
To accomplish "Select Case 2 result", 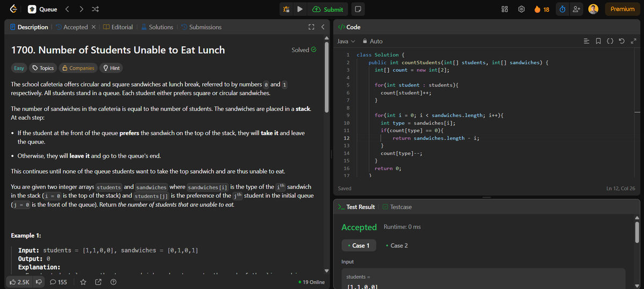I will coord(397,245).
